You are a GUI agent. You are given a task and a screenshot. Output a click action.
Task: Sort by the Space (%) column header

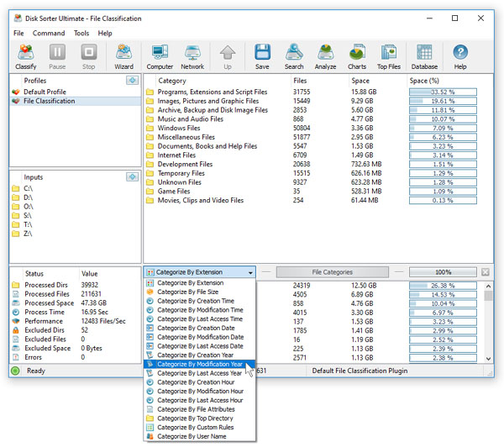(424, 81)
